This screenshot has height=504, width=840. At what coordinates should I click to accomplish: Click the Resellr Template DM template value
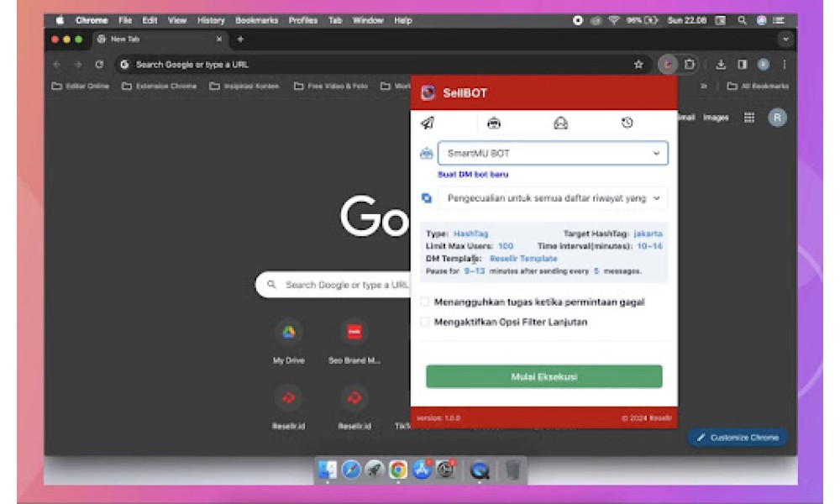pos(523,258)
